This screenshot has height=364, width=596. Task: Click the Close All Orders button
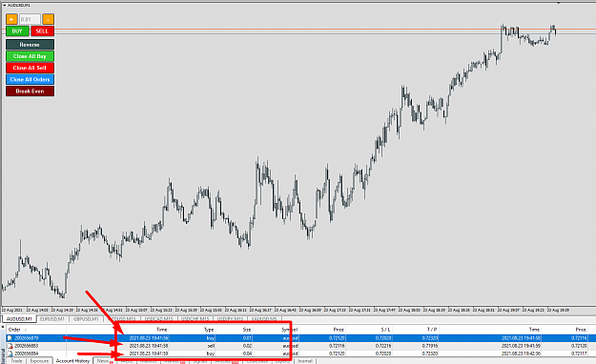point(30,79)
